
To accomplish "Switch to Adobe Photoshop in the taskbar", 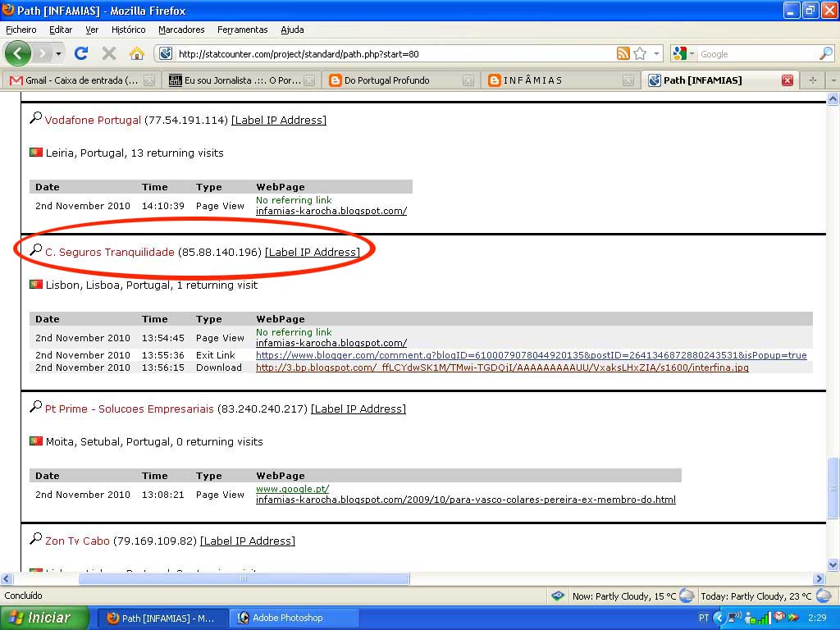I will pyautogui.click(x=294, y=618).
